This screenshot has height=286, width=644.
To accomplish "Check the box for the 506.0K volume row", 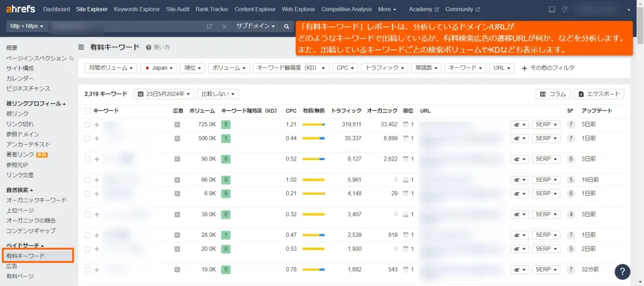I will tap(87, 139).
